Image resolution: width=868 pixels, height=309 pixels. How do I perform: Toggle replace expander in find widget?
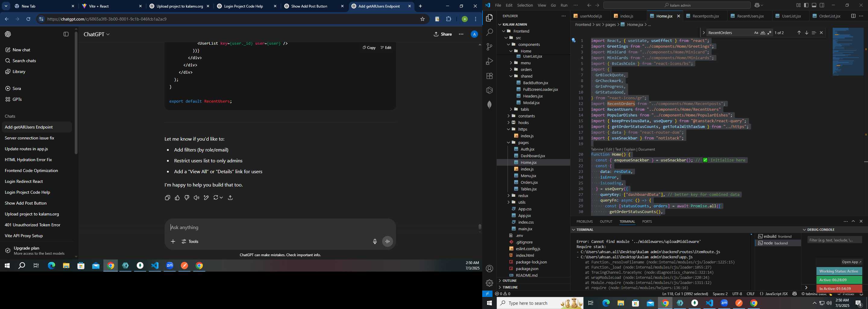pos(703,33)
